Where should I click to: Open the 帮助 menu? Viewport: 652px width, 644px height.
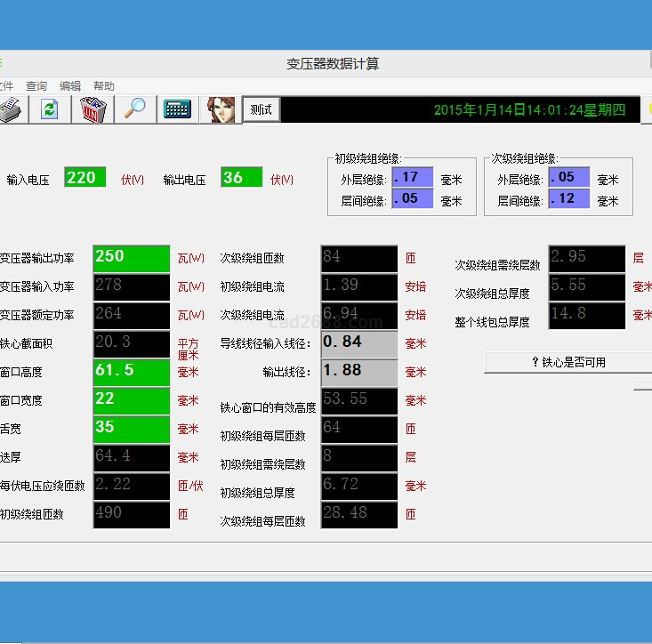[x=104, y=86]
